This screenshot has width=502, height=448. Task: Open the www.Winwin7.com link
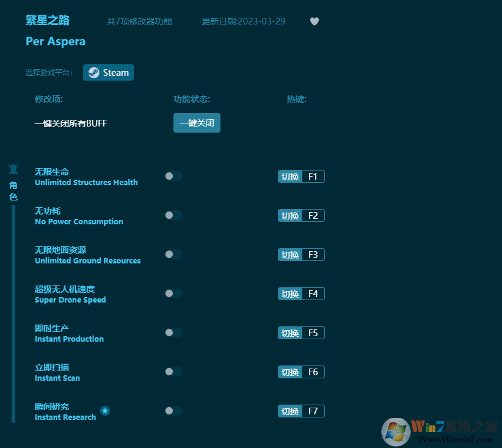point(455,439)
